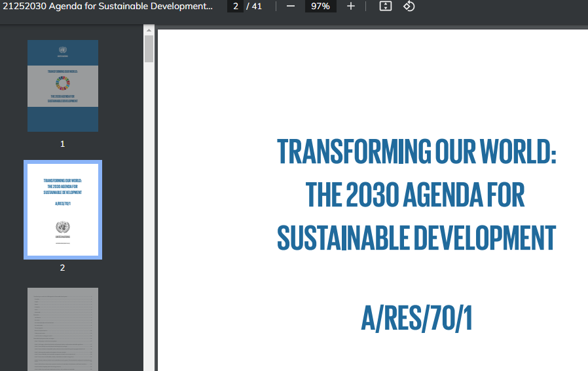The height and width of the screenshot is (371, 588).
Task: Click the fit to page icon
Action: tap(386, 7)
